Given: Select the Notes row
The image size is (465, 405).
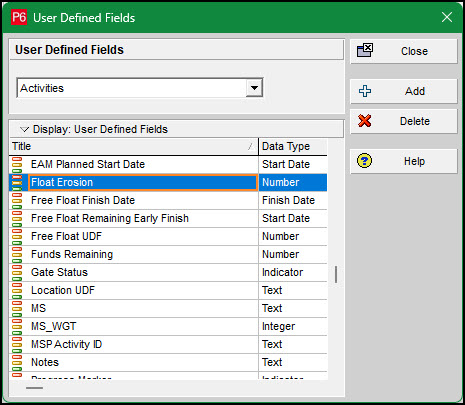Looking at the screenshot, I should pyautogui.click(x=168, y=362).
